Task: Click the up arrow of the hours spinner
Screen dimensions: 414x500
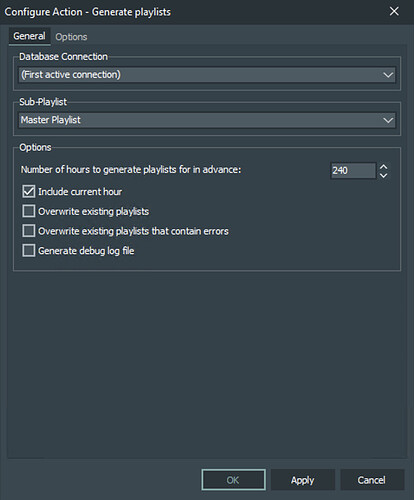Action: pyautogui.click(x=384, y=167)
